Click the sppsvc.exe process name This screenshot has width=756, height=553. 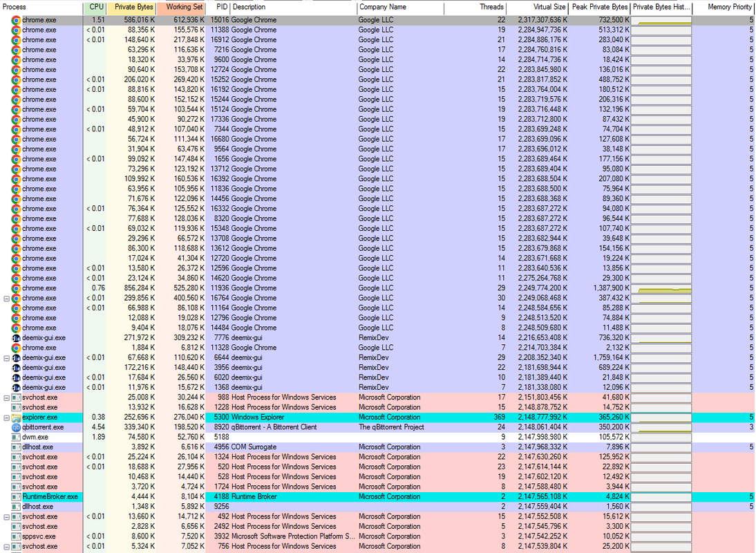(39, 536)
